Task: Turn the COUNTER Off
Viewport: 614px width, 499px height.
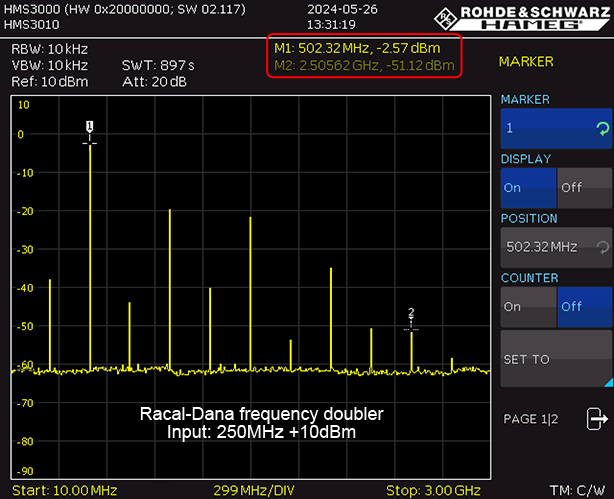Action: click(x=584, y=307)
